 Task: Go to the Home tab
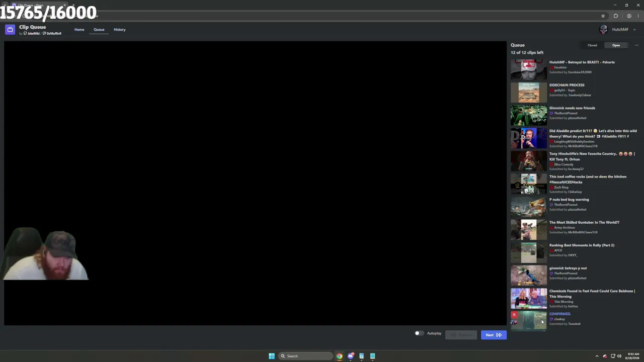pyautogui.click(x=79, y=30)
